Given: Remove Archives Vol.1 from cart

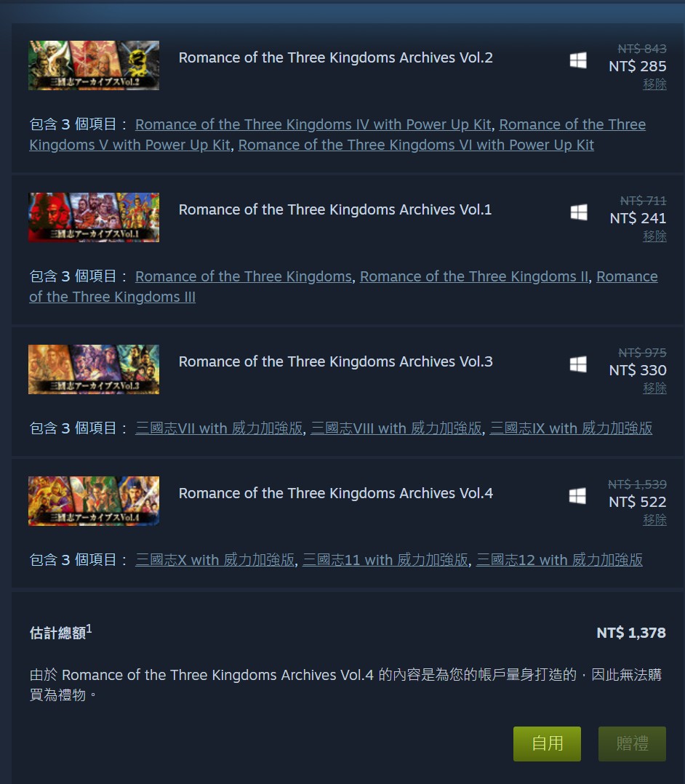Looking at the screenshot, I should (x=654, y=236).
